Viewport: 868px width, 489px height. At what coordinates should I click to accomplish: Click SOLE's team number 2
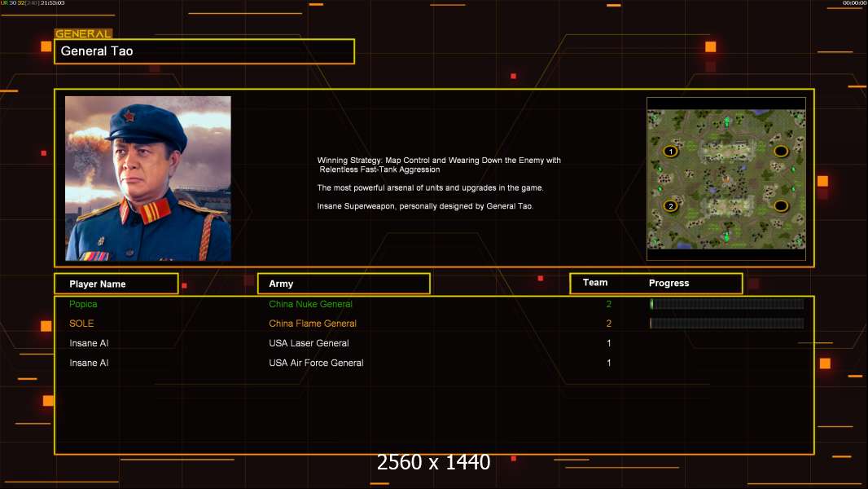coord(609,324)
